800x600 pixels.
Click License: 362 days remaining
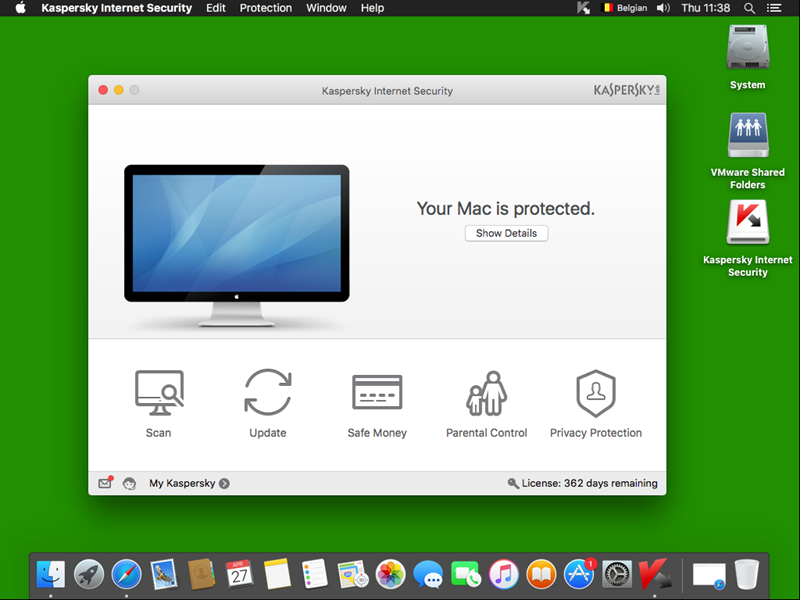pyautogui.click(x=583, y=483)
